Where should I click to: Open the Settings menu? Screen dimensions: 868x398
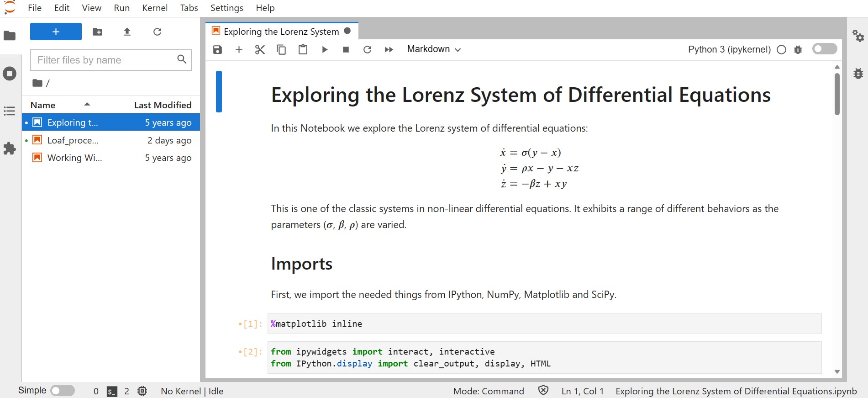[226, 8]
